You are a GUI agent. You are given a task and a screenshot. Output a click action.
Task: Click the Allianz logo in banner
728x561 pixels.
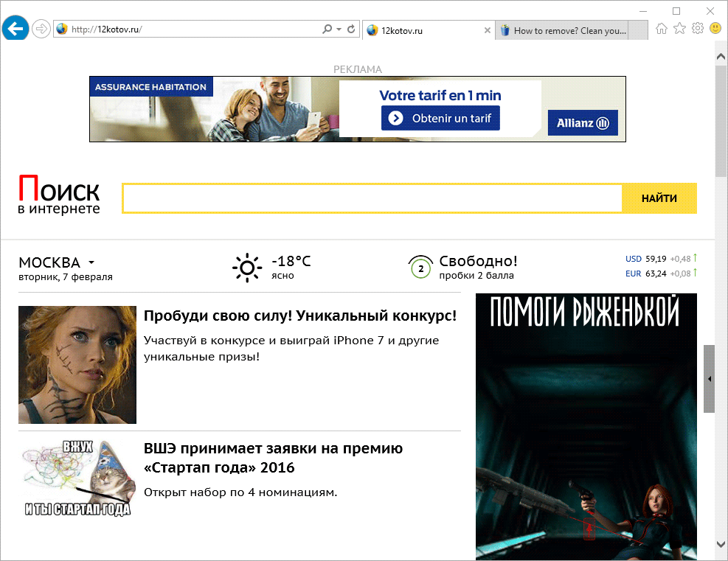(x=583, y=123)
